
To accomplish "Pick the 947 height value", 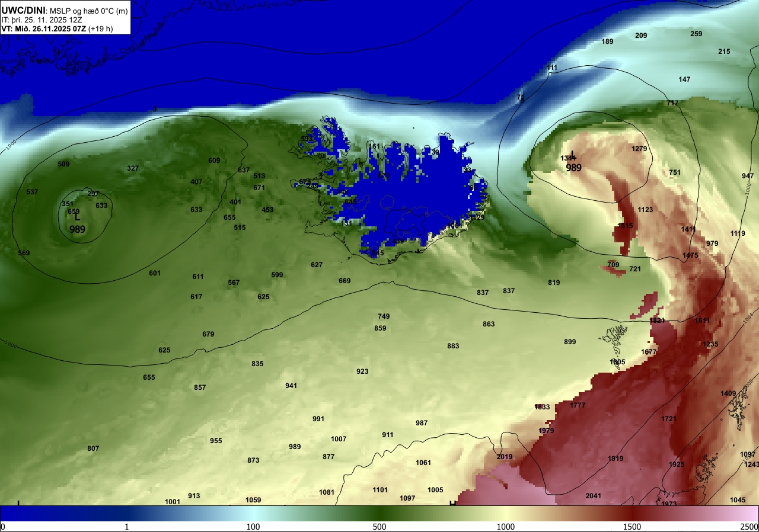I will 748,176.
